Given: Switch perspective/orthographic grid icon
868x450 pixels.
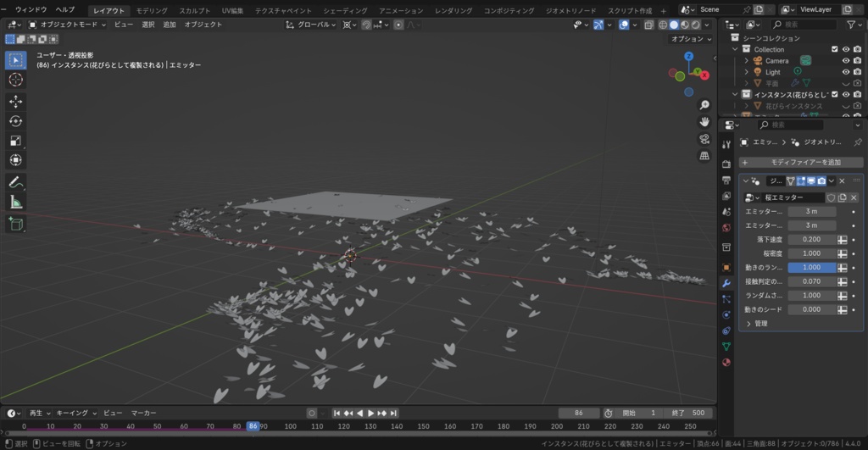Looking at the screenshot, I should (704, 156).
